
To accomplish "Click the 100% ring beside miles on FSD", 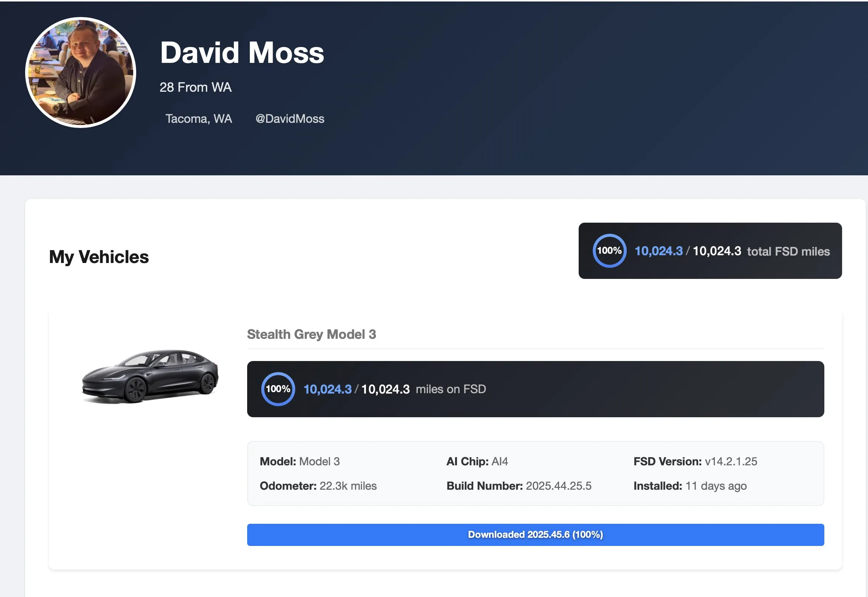I will [277, 389].
